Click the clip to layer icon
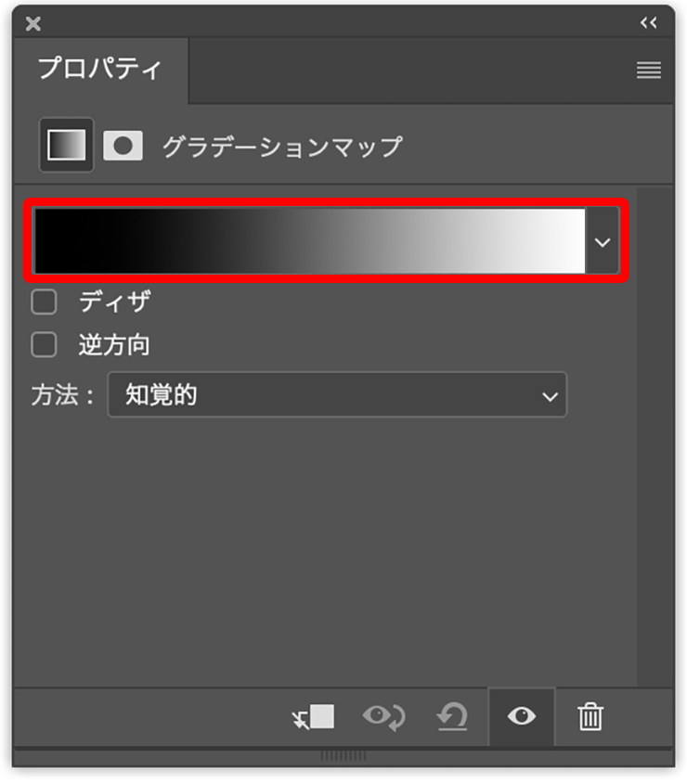687x784 pixels. pos(314,717)
